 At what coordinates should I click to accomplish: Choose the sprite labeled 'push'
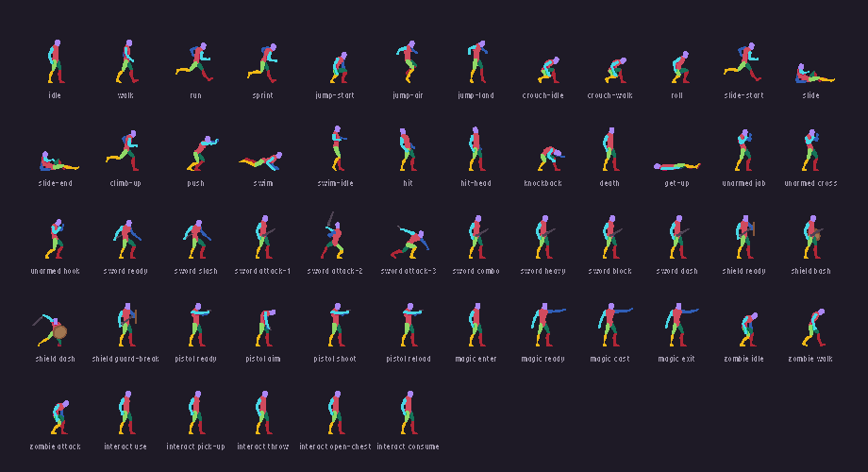pyautogui.click(x=202, y=154)
